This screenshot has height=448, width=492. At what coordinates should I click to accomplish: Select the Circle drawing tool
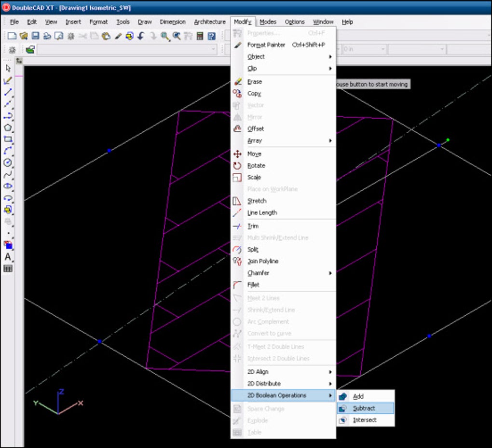pyautogui.click(x=8, y=163)
